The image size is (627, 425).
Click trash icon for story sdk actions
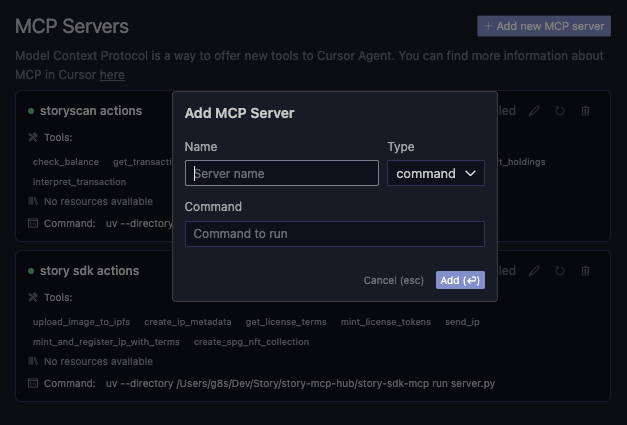586,271
